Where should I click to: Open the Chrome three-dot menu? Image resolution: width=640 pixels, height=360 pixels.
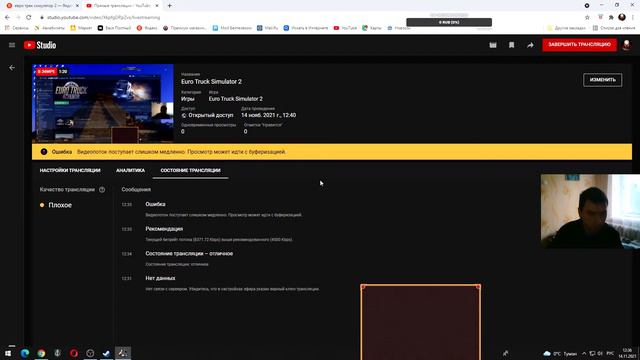(x=633, y=18)
